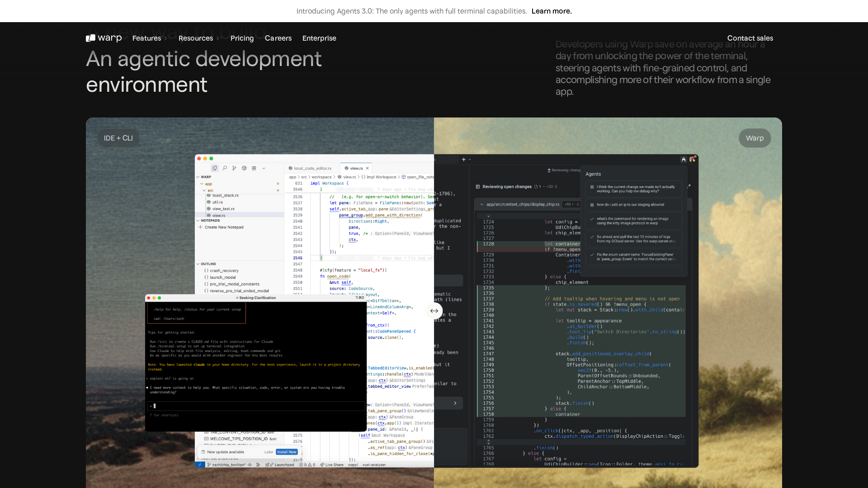Click Contact sales link
Image resolution: width=868 pixels, height=488 pixels.
pos(750,38)
